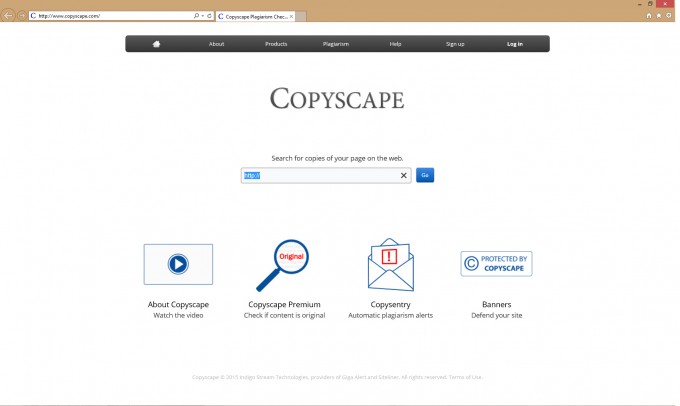
Task: Open the address bar dropdown arrow
Action: click(x=203, y=16)
